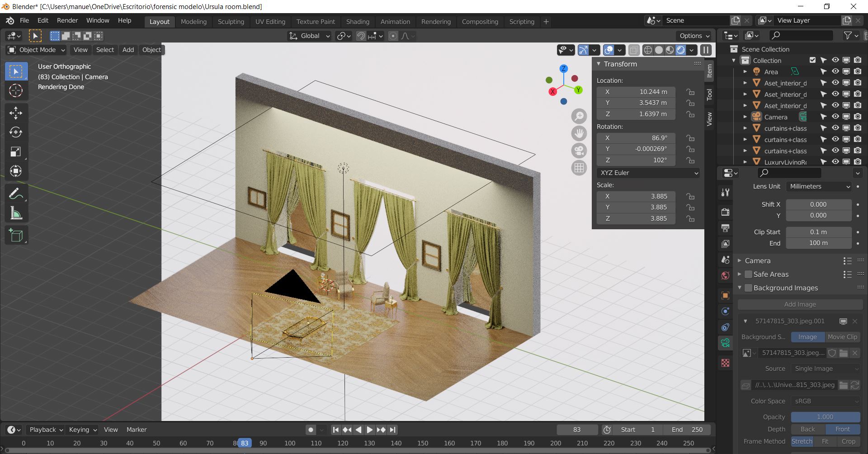Select the Scale tool
The image size is (868, 454).
tap(16, 151)
